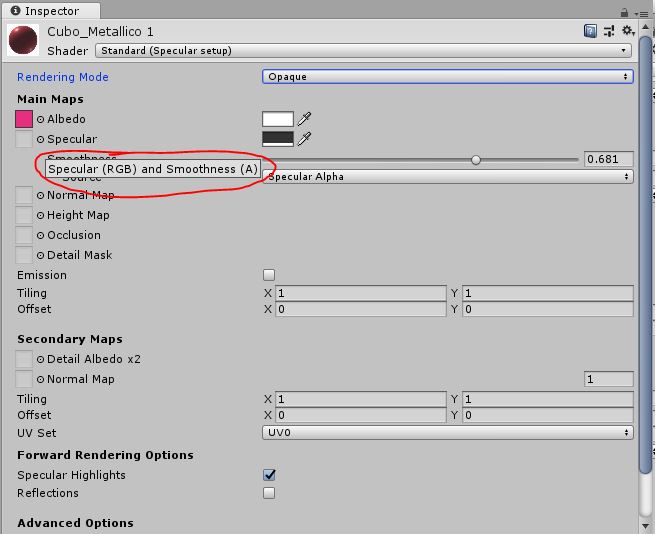Click the empty Detail Albedo x2 texture slot
655x534 pixels.
(x=24, y=359)
